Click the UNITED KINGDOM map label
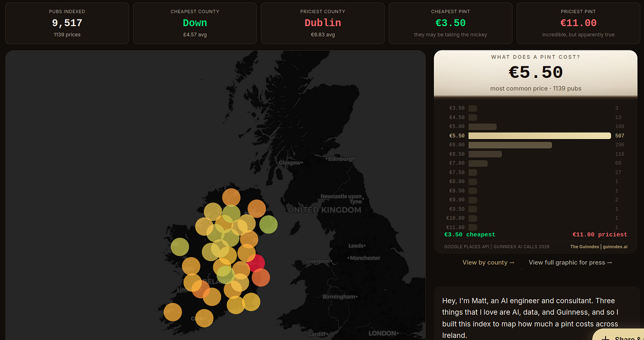The width and height of the screenshot is (644, 340). click(x=324, y=210)
